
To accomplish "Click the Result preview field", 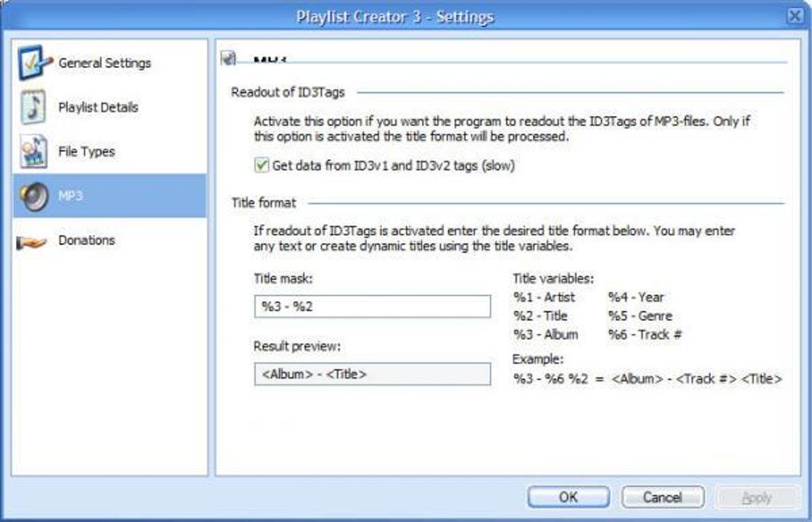I will click(373, 374).
